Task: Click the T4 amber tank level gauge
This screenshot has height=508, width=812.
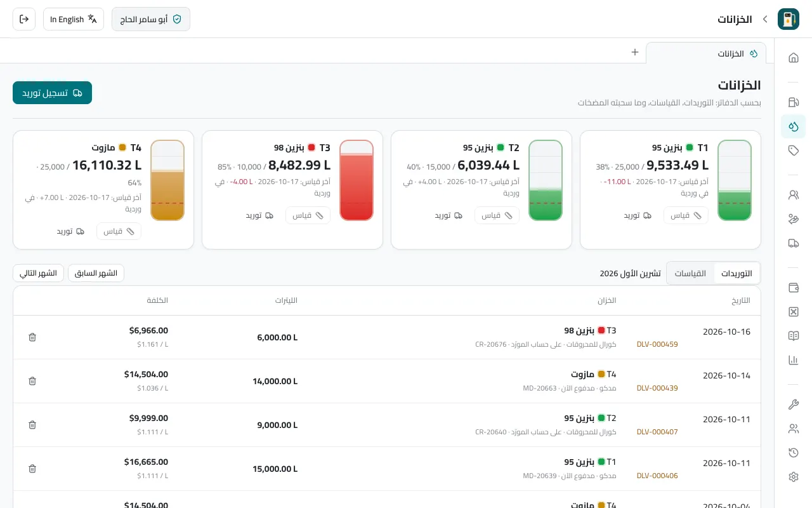Action: [167, 180]
